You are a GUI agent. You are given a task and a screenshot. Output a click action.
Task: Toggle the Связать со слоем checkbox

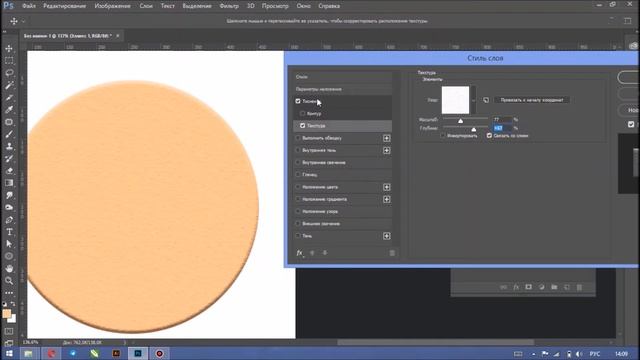(489, 136)
